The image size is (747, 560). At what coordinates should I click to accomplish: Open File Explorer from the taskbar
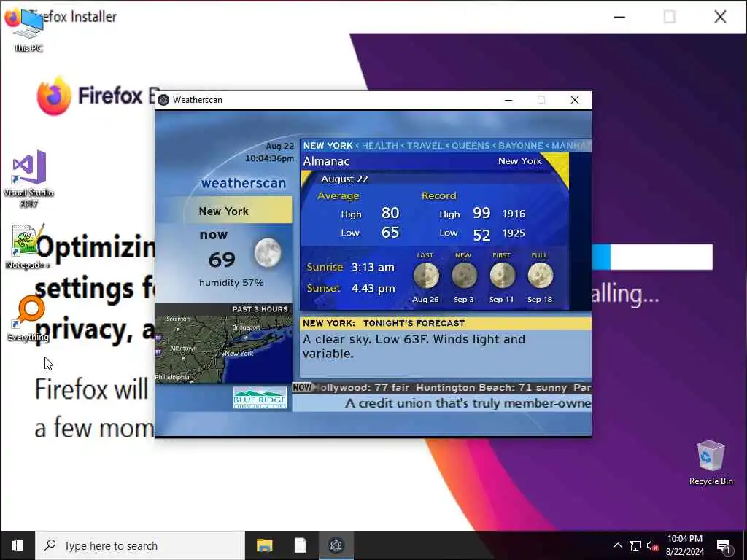(264, 545)
